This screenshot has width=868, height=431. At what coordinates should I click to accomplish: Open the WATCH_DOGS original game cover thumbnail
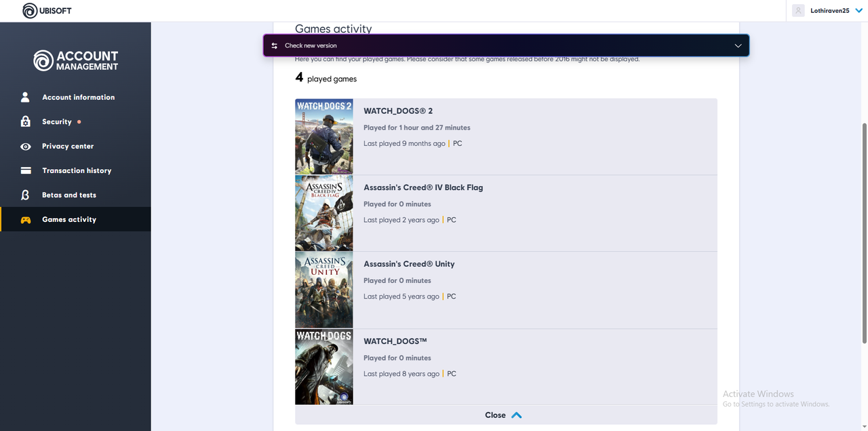(324, 367)
